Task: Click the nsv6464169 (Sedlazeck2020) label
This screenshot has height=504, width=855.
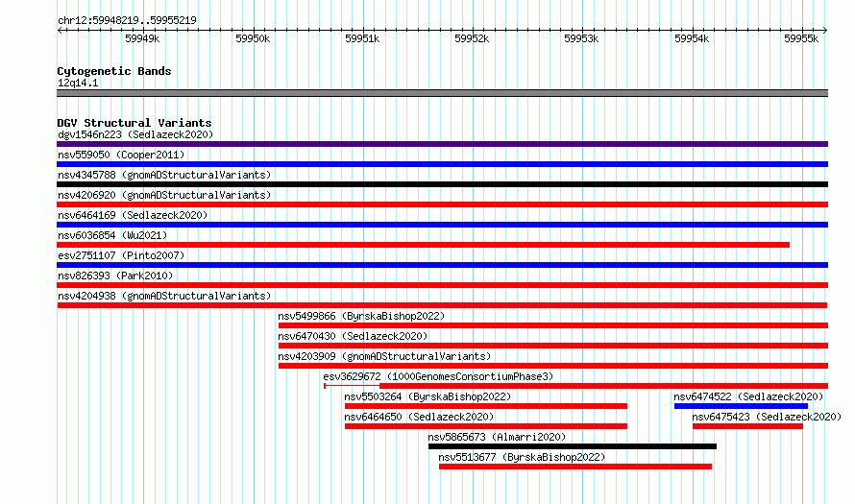Action: [133, 215]
